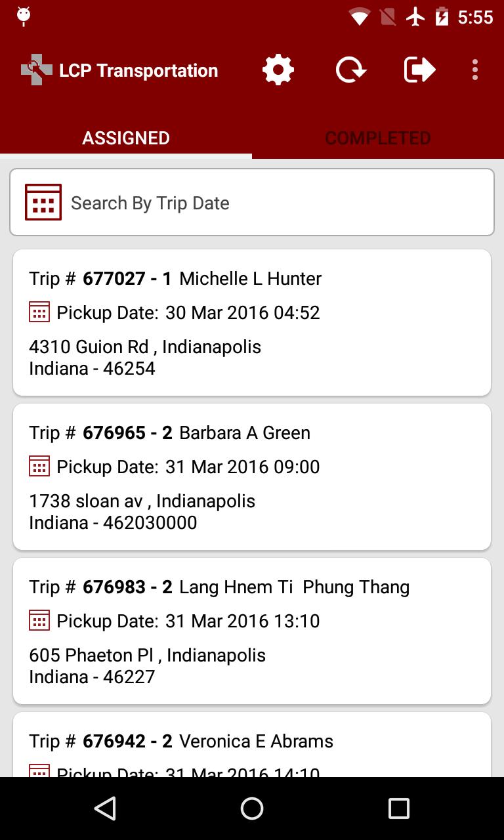
Task: Tap the refresh trips icon
Action: (x=351, y=70)
